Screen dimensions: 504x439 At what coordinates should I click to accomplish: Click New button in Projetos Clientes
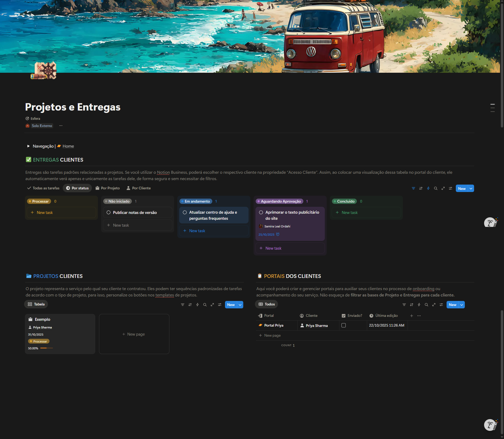point(231,305)
